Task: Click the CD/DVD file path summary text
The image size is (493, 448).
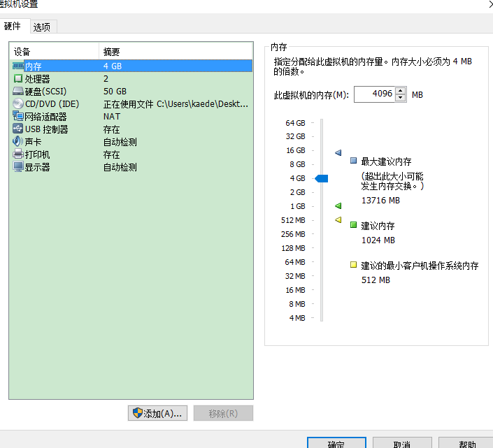Action: (x=176, y=104)
